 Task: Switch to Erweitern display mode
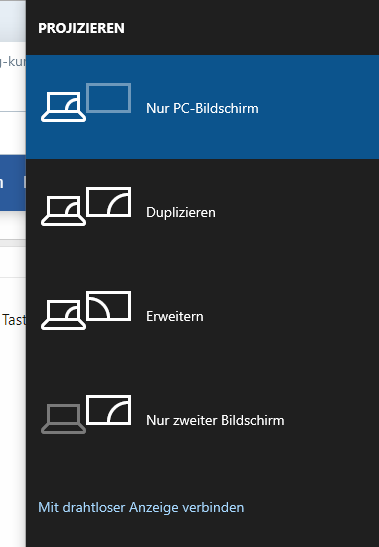pos(202,315)
